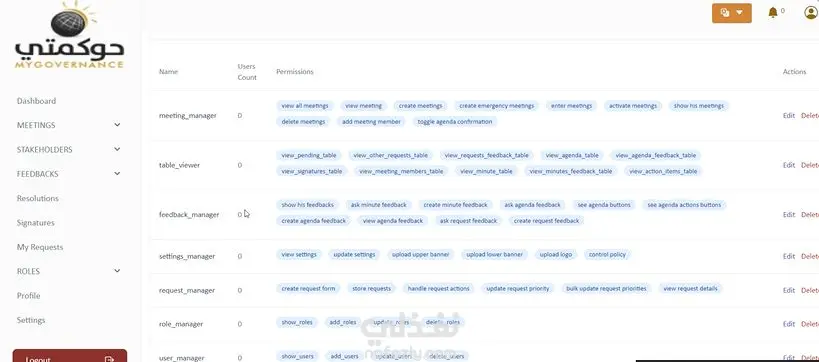Click the Permissions column header
This screenshot has height=362, width=819.
point(295,72)
